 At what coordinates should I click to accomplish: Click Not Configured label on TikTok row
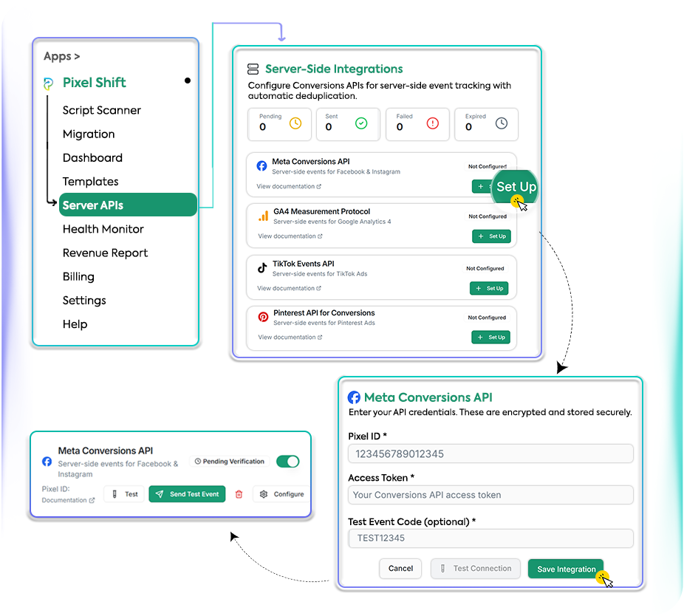pyautogui.click(x=485, y=268)
